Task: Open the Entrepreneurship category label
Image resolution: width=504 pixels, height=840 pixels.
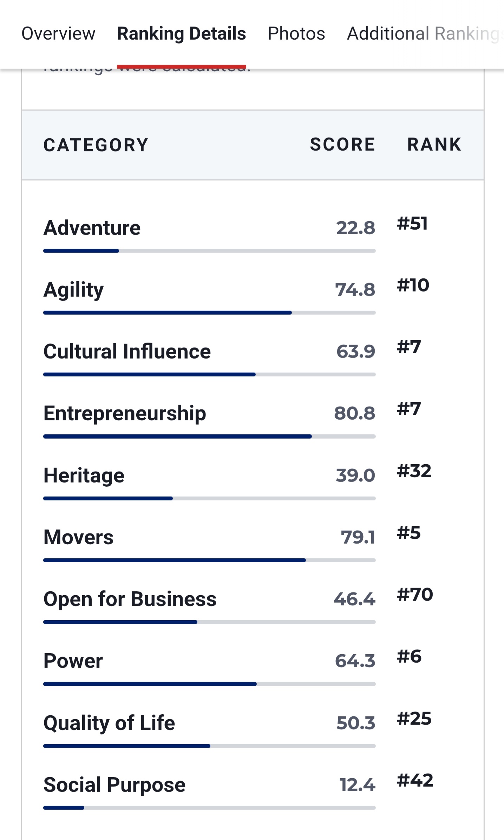Action: pyautogui.click(x=125, y=413)
